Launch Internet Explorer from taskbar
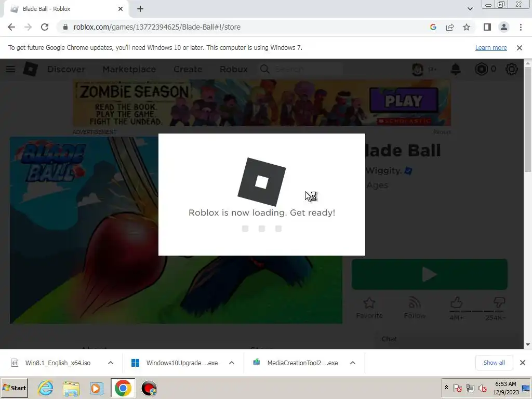532x399 pixels. 46,388
